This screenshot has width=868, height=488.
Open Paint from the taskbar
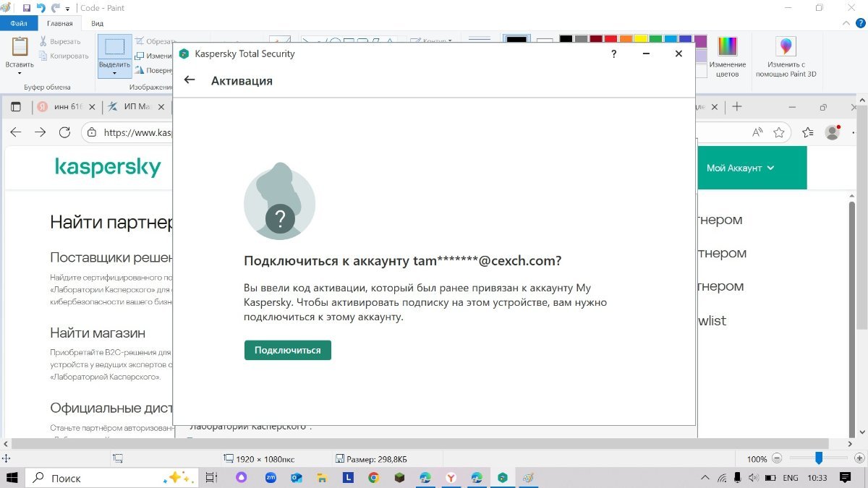[529, 478]
